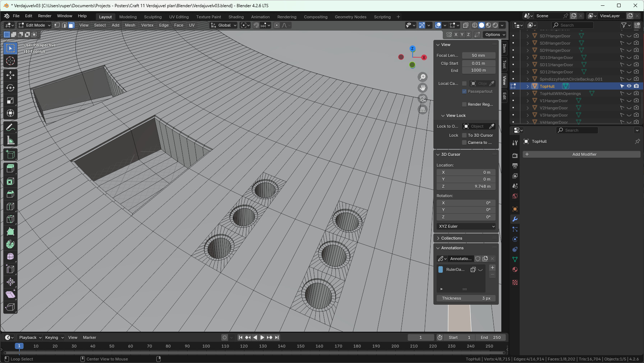Expand the Collections panel
644x363 pixels.
(452, 238)
